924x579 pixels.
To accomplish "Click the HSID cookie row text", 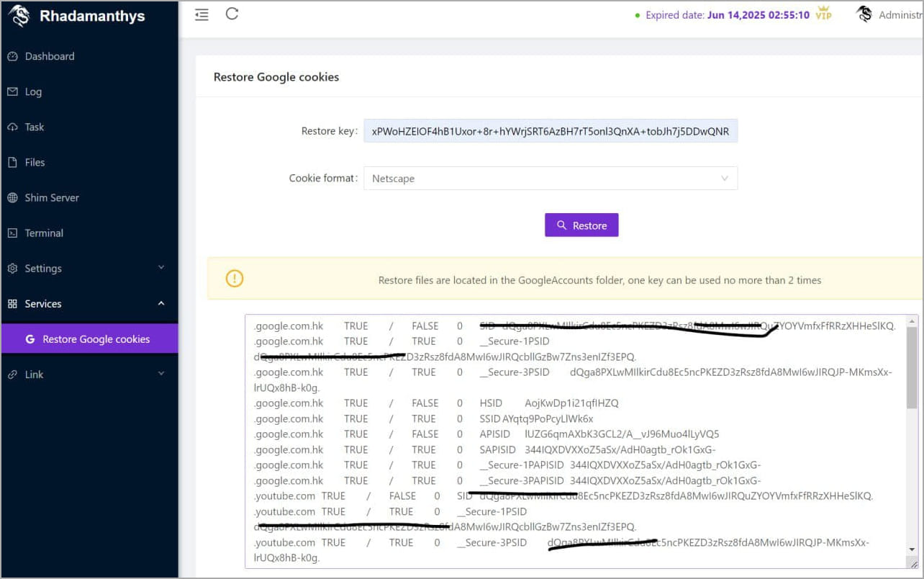I will coord(436,403).
